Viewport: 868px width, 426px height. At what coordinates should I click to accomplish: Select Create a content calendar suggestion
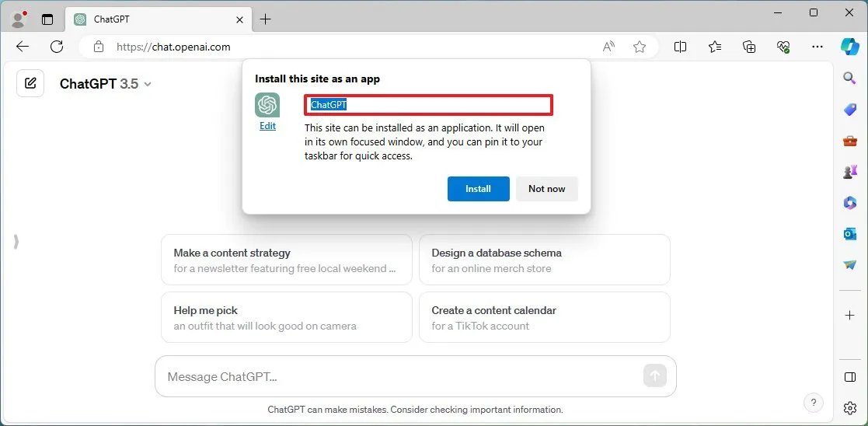pos(545,317)
